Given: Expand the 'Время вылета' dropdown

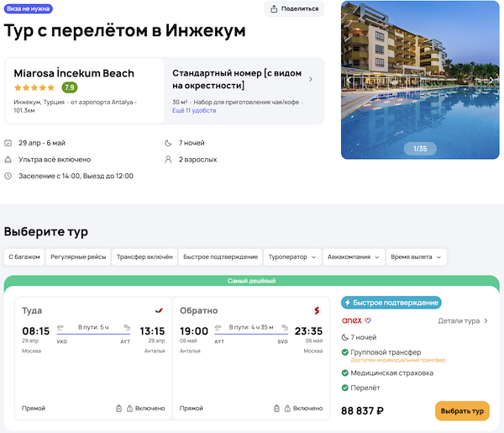Looking at the screenshot, I should 417,256.
